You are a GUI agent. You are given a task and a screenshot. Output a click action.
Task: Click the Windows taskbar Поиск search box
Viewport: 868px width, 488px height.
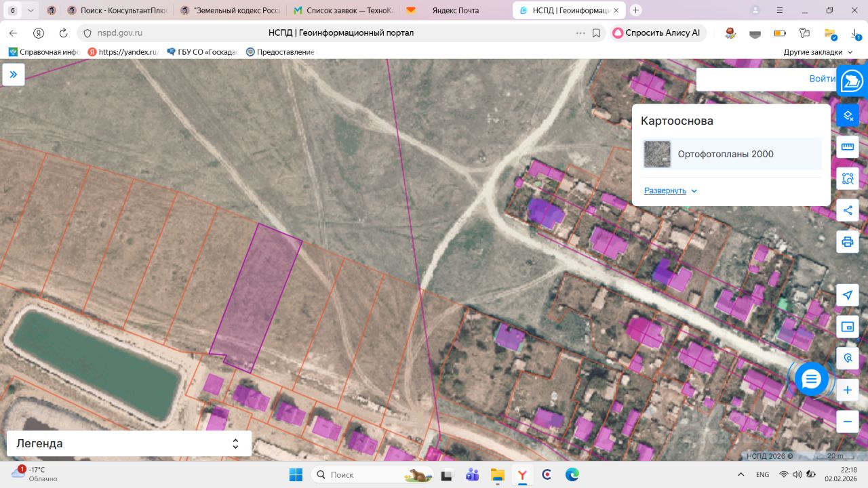372,474
